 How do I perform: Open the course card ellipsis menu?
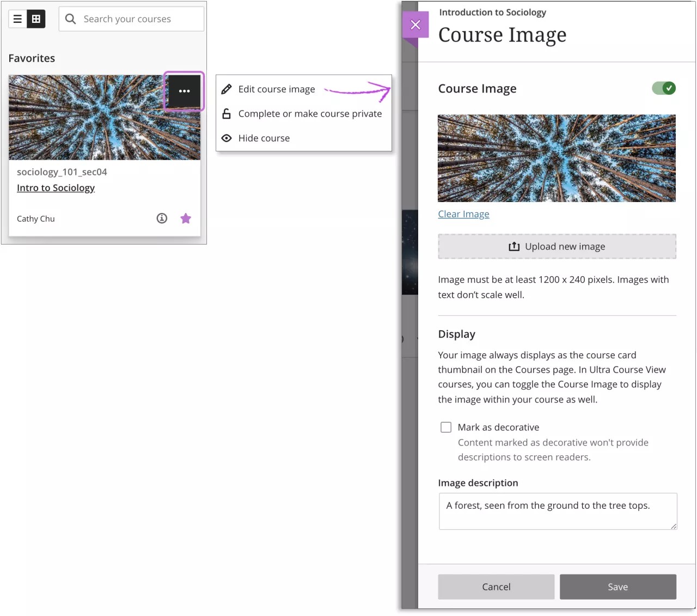[184, 91]
